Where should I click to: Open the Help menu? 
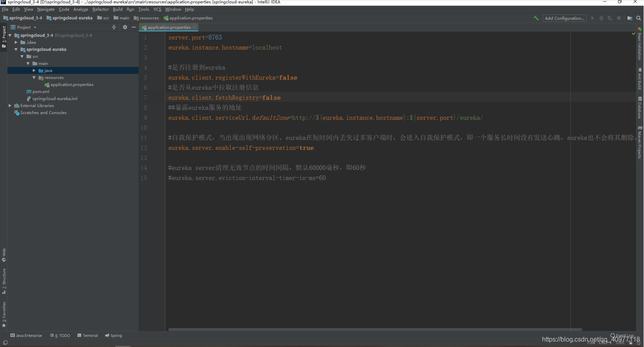coord(189,9)
